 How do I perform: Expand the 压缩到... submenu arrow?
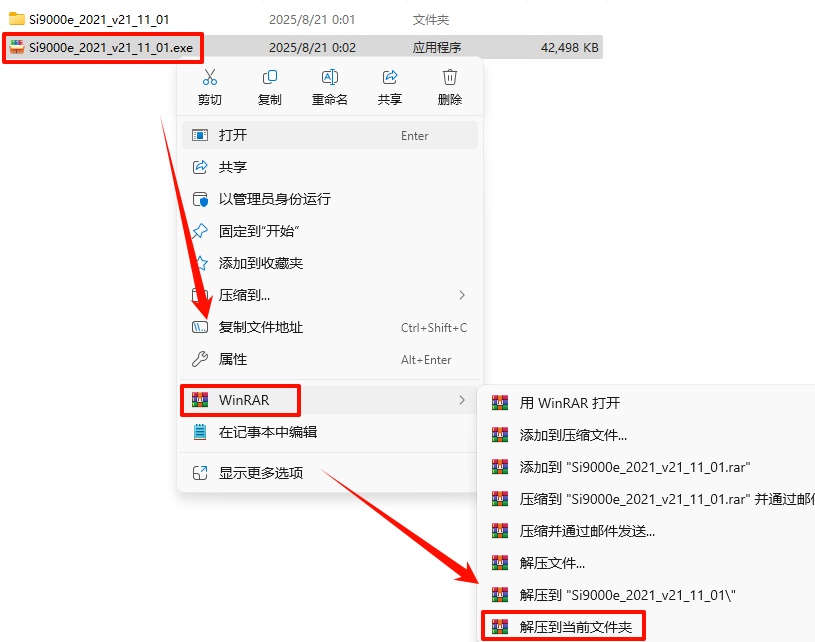coord(462,295)
